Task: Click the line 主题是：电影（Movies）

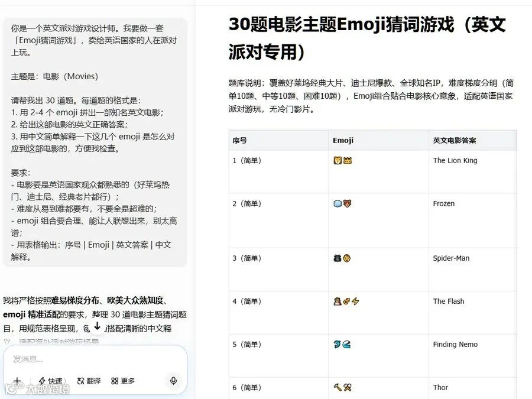Action: 54,76
